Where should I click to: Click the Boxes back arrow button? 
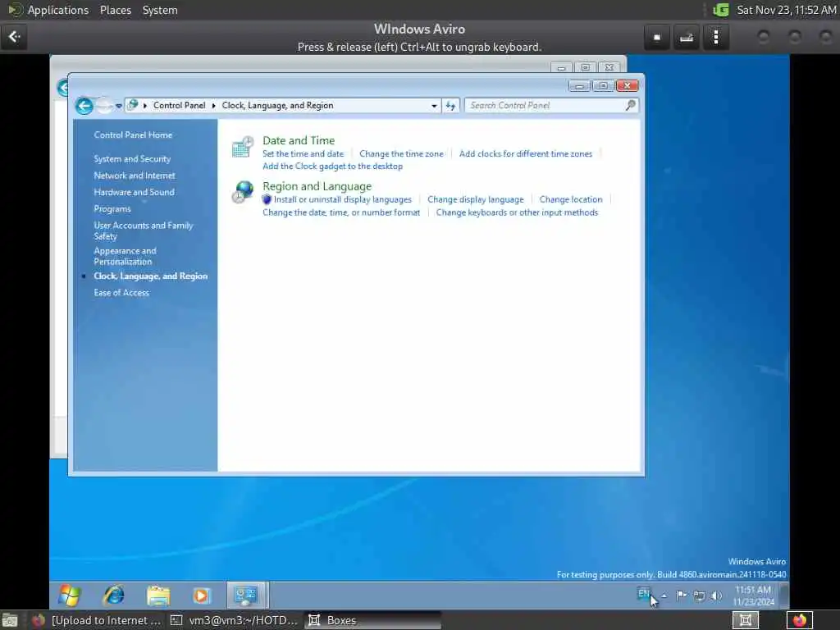click(14, 37)
